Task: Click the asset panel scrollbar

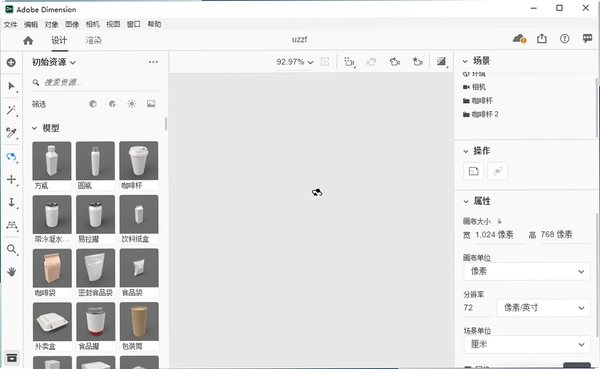Action: pyautogui.click(x=166, y=124)
